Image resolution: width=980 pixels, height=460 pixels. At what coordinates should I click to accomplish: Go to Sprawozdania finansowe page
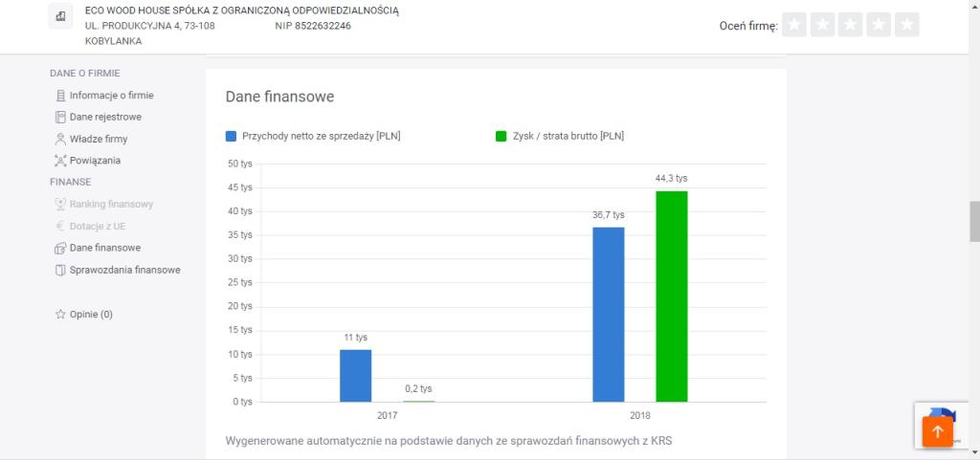tap(124, 270)
